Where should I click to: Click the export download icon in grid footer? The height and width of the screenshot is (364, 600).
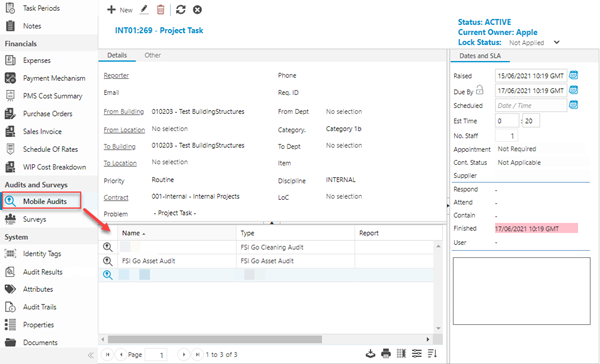[x=370, y=354]
